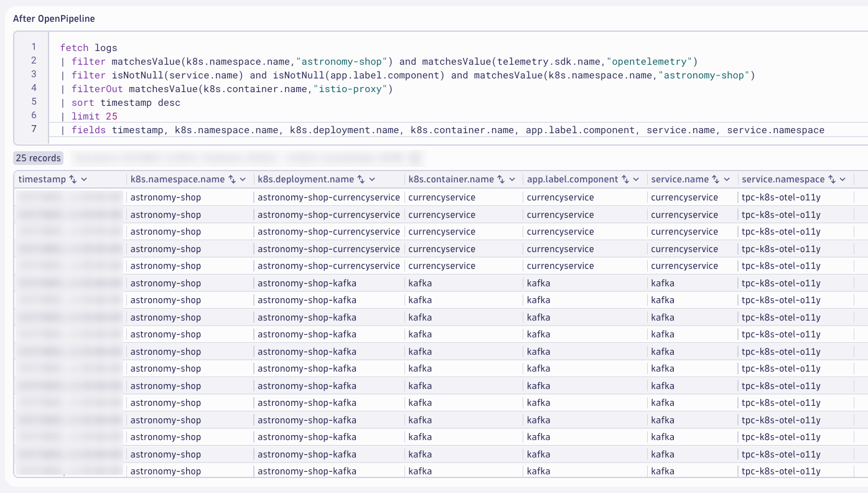Open the timestamp column options chevron
This screenshot has height=493, width=868.
pyautogui.click(x=84, y=179)
